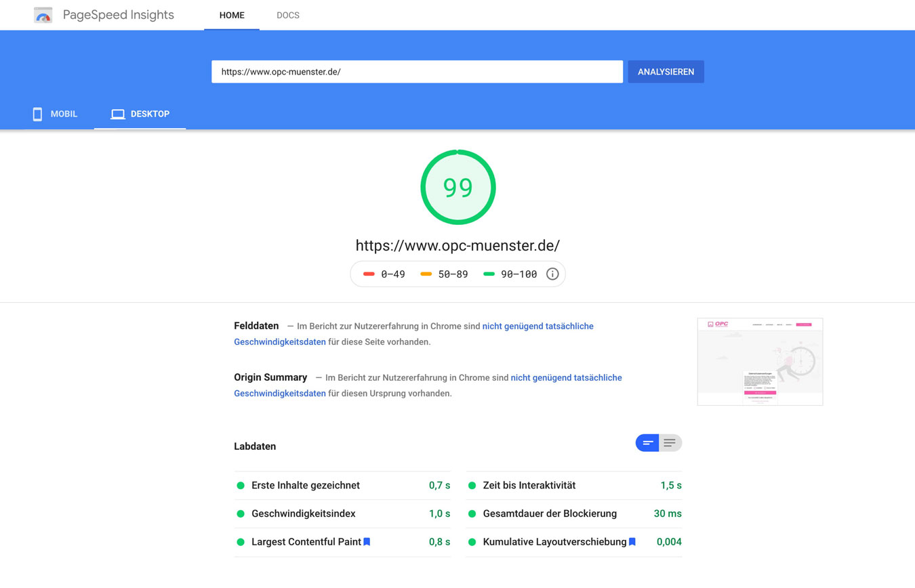Click the PageSpeed Insights title text
Screen dimensions: 915x588
[119, 15]
